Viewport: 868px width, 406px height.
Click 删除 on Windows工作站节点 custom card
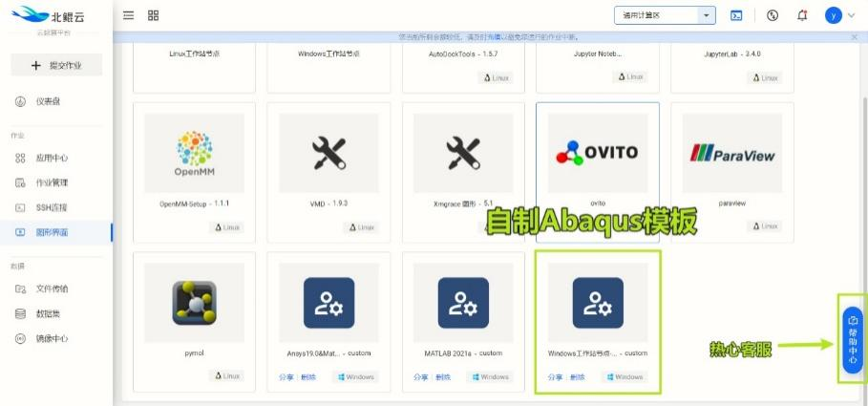(578, 377)
